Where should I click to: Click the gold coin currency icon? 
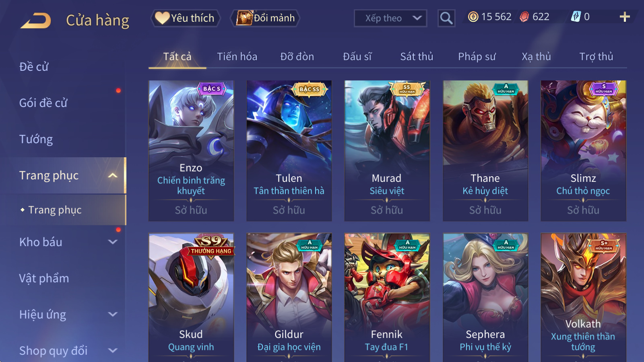(x=473, y=17)
